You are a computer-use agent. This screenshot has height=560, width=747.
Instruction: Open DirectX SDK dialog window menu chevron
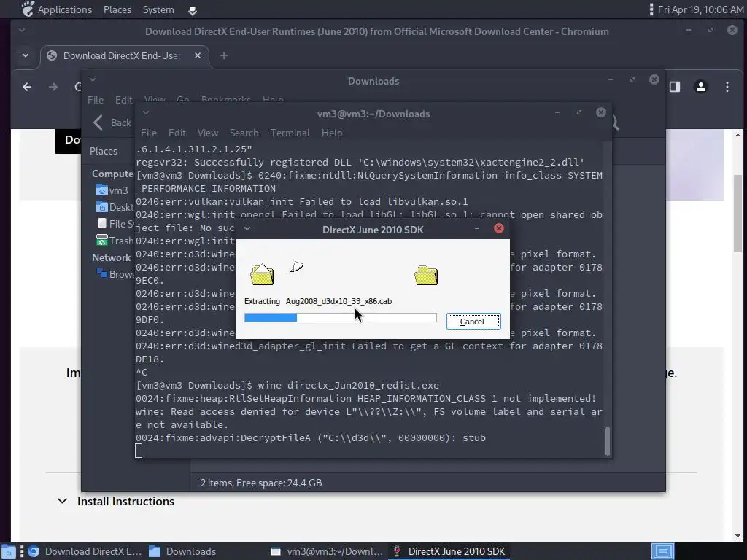(247, 228)
